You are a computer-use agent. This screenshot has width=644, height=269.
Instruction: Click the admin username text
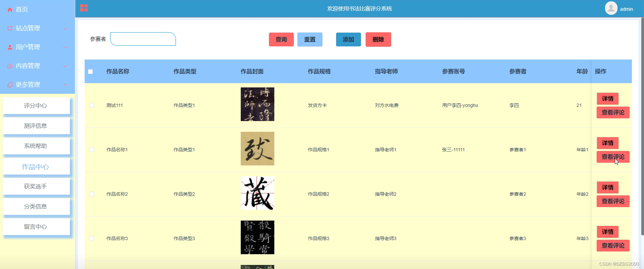pyautogui.click(x=626, y=9)
